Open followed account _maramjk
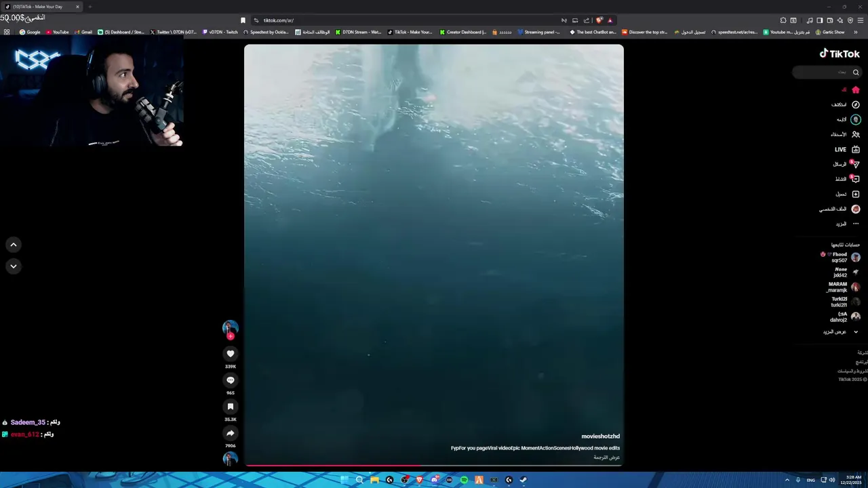The width and height of the screenshot is (868, 488). pyautogui.click(x=843, y=287)
